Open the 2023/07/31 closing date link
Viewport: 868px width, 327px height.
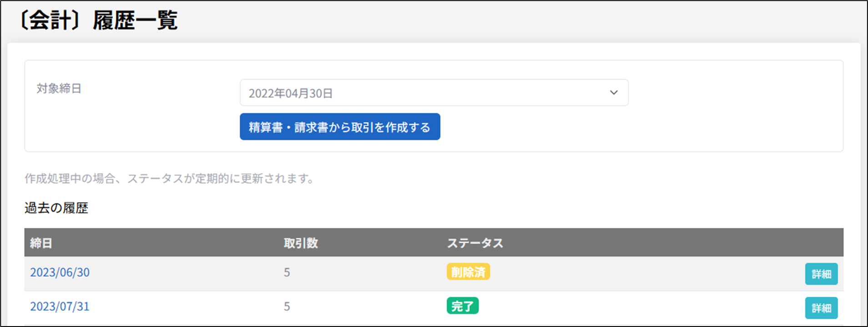click(x=60, y=307)
